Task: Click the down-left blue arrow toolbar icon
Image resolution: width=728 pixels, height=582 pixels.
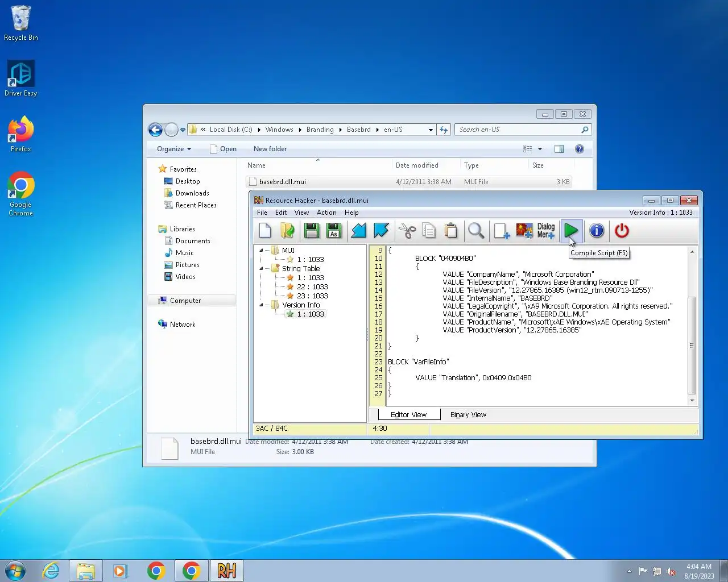Action: [x=358, y=231]
